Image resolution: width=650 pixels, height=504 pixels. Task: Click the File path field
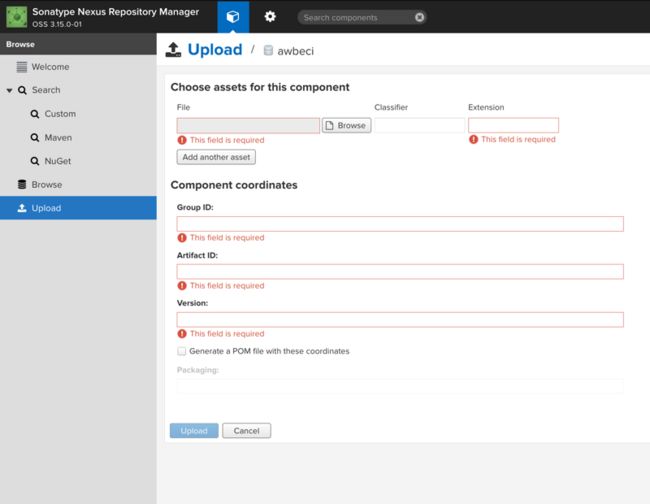248,126
